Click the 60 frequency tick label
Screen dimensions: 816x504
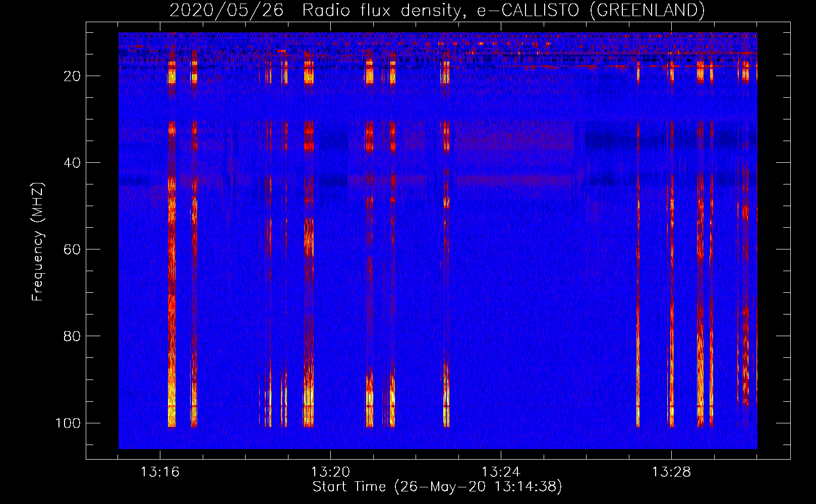coord(72,249)
